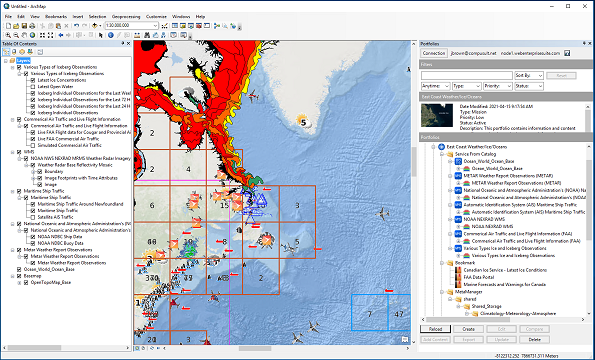Click the Fixed Zoom Out icon

pos(50,35)
